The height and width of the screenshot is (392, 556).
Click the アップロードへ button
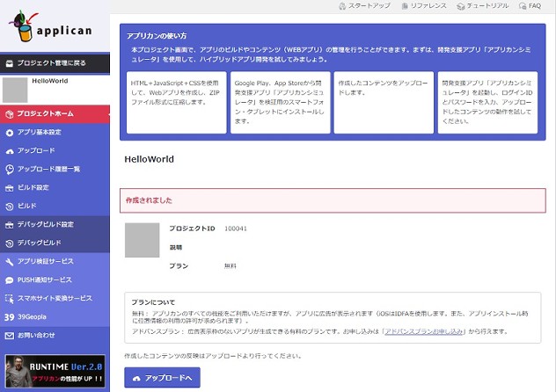(x=163, y=378)
